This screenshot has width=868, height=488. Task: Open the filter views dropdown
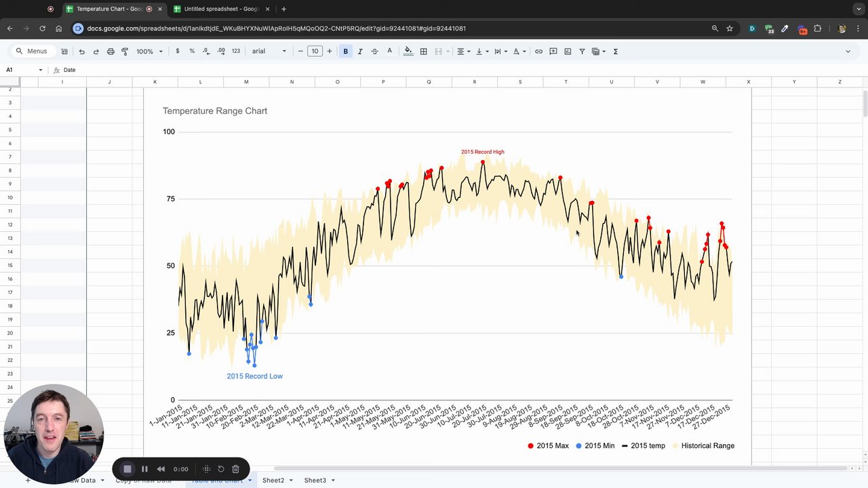click(598, 52)
